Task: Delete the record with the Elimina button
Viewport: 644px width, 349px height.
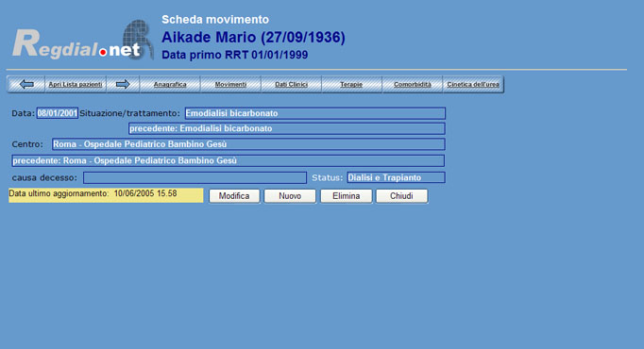Action: [x=347, y=196]
